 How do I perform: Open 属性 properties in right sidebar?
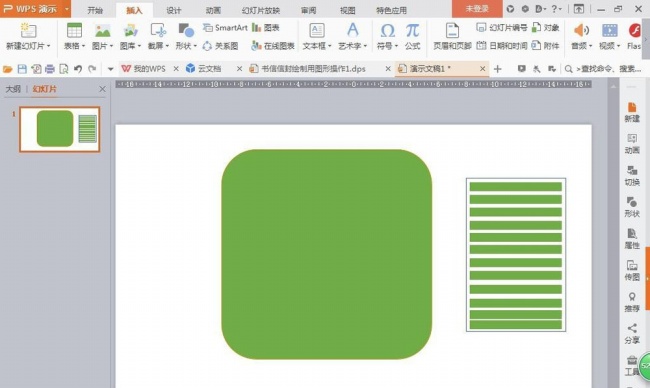[x=632, y=238]
